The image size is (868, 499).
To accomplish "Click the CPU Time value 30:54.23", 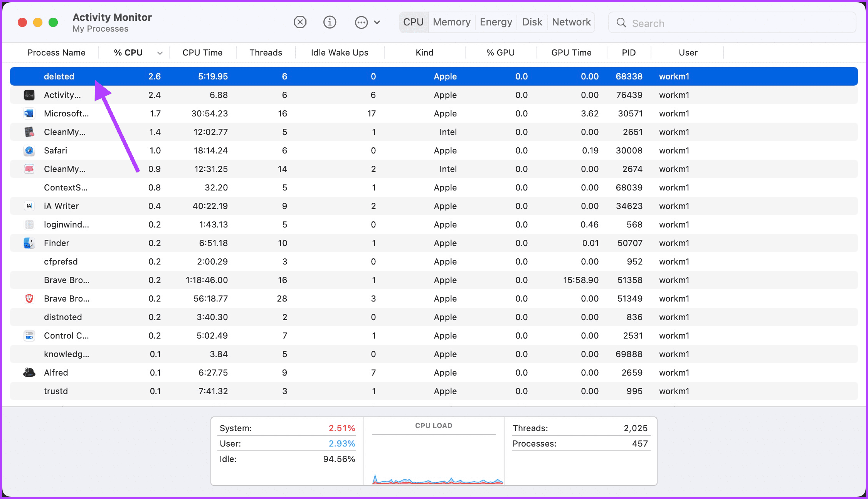I will [x=209, y=113].
